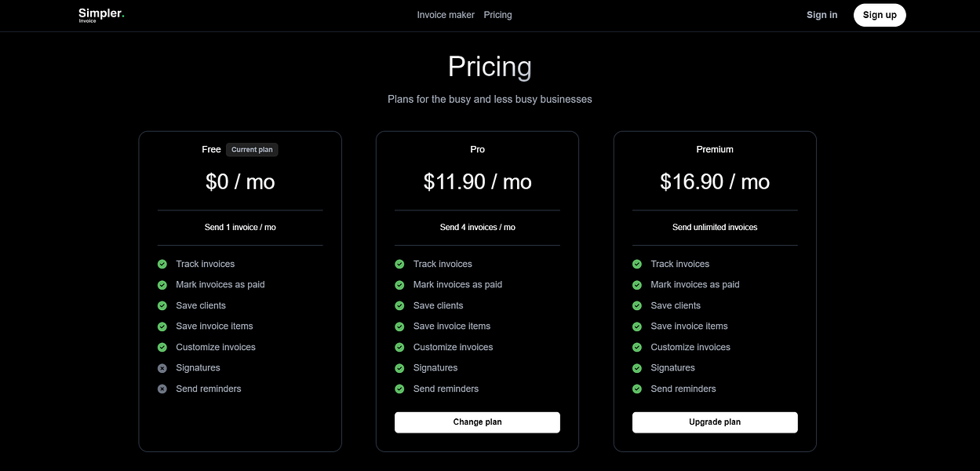The width and height of the screenshot is (980, 471).
Task: Click the gray x icon beside Signatures in Free plan
Action: click(x=162, y=367)
